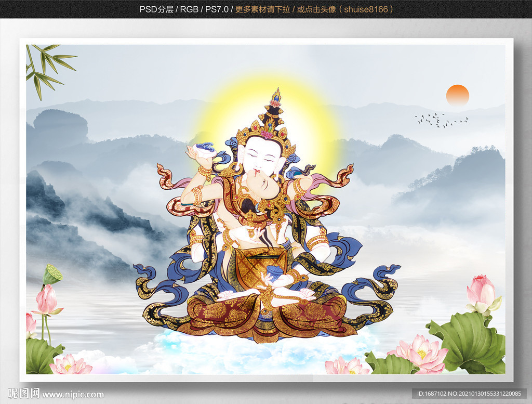The width and height of the screenshot is (532, 404).
Task: Open the Buddhist deity artwork preview
Action: point(265,210)
